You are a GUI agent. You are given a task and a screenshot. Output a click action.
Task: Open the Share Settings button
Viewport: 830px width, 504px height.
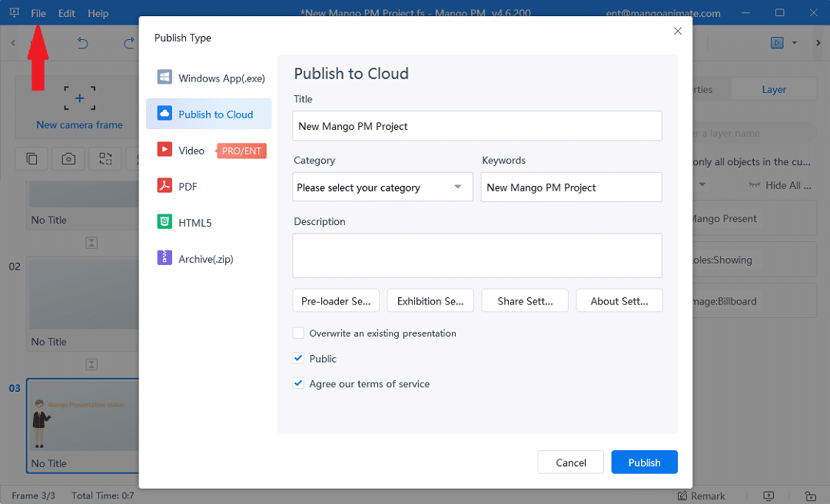(x=525, y=301)
